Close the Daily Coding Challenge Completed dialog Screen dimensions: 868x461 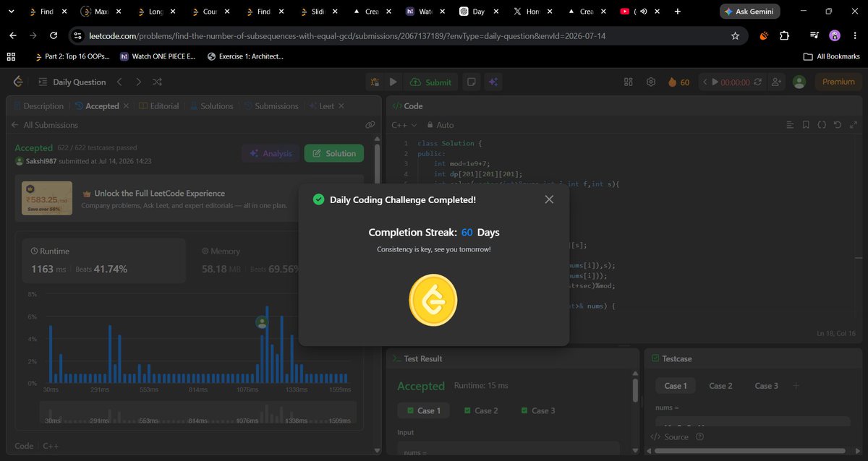(549, 199)
